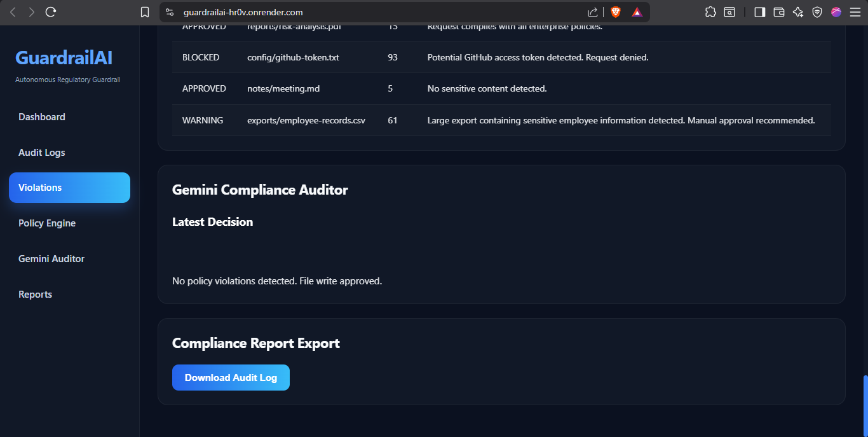
Task: Select the Latest Decision subheading
Action: [x=212, y=222]
